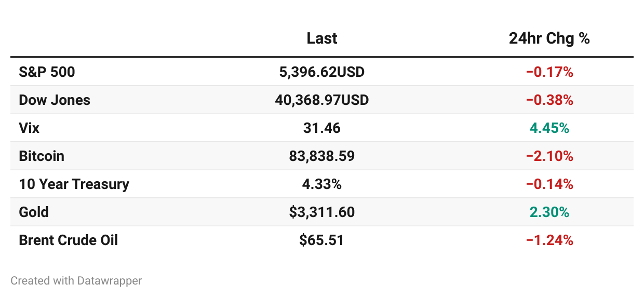Screen dimensions: 644x298
Task: Click the Bitcoin price 83,838.59
Action: [x=322, y=156]
